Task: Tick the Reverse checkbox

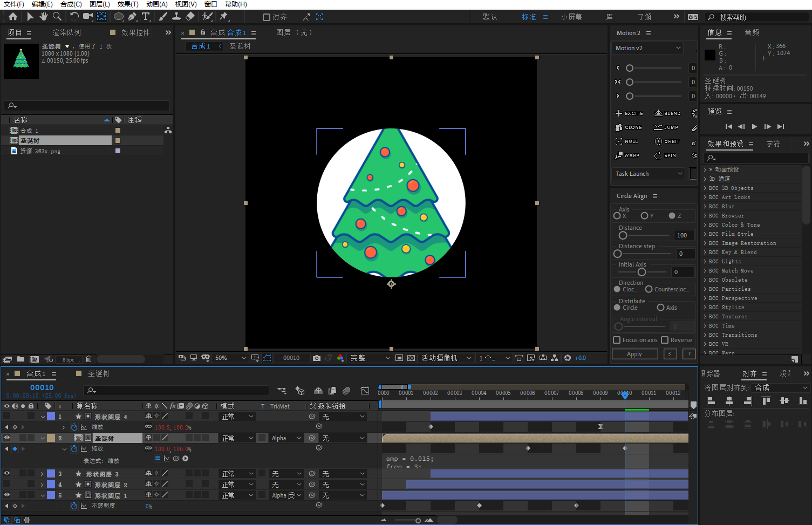Action: (x=665, y=340)
